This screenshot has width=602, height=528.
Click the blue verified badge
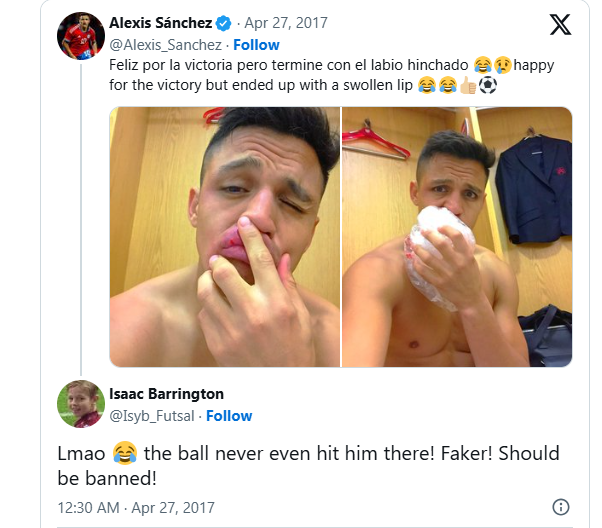click(x=225, y=22)
